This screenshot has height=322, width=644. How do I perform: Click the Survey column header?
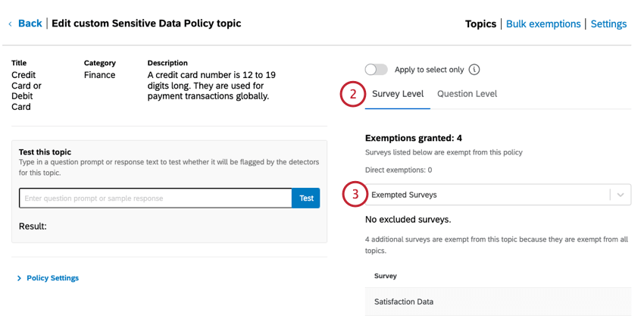[385, 276]
